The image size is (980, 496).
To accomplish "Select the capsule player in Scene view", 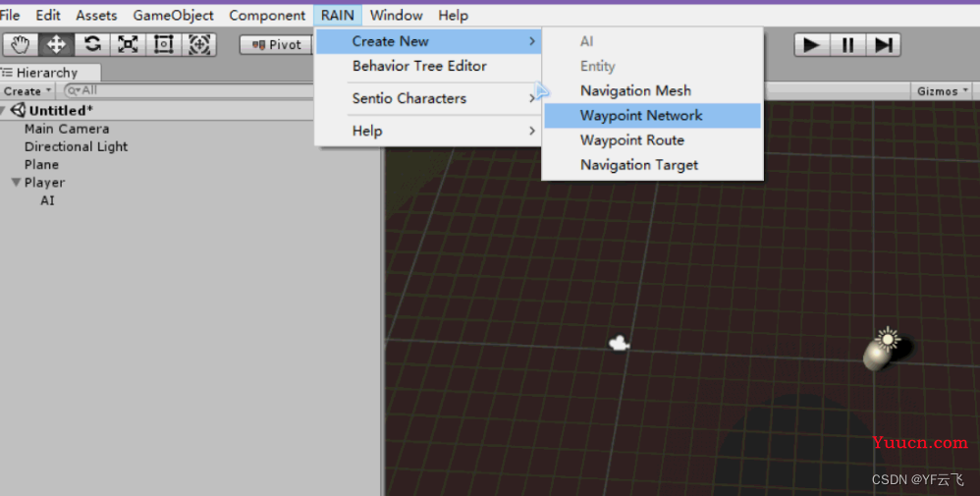I will (876, 358).
